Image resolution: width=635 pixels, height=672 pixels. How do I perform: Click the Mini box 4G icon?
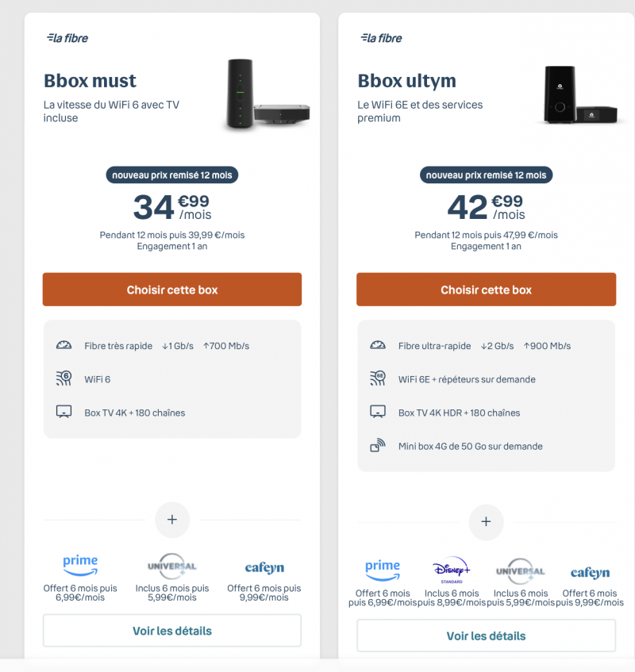(378, 446)
